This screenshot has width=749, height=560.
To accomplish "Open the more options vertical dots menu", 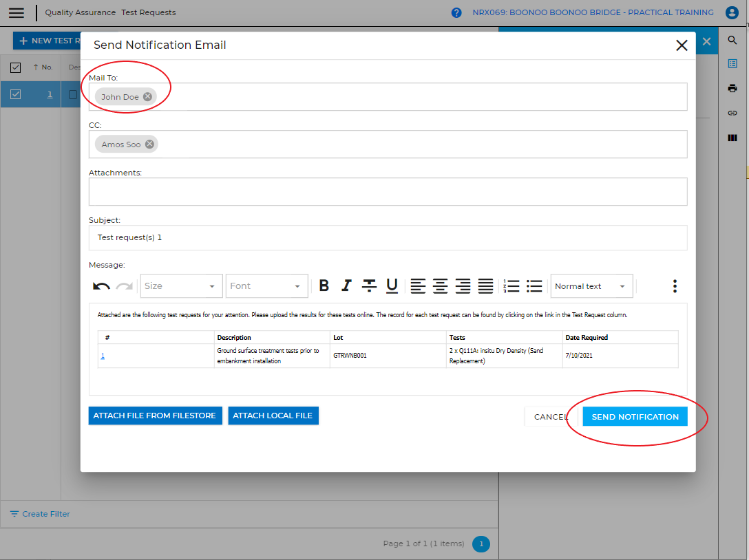I will (x=675, y=286).
